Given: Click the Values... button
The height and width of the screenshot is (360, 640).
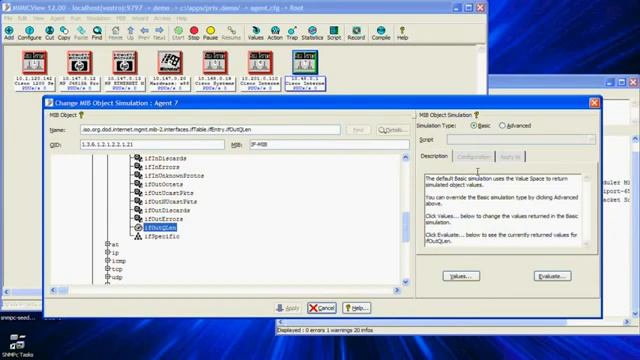Looking at the screenshot, I should pyautogui.click(x=461, y=276).
